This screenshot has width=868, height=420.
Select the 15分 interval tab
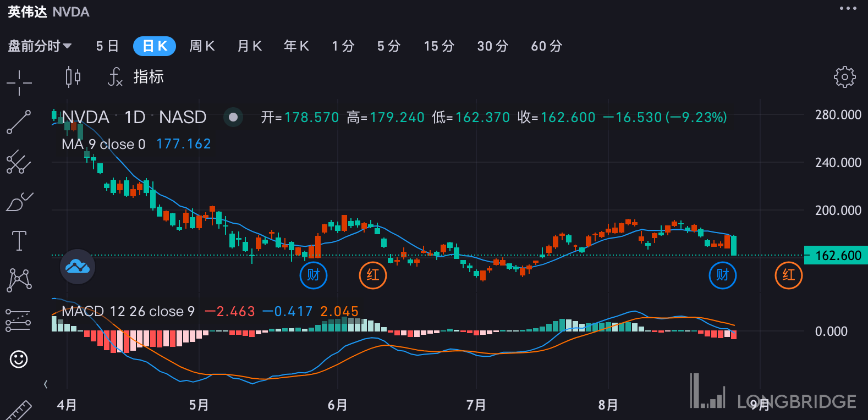(x=439, y=46)
